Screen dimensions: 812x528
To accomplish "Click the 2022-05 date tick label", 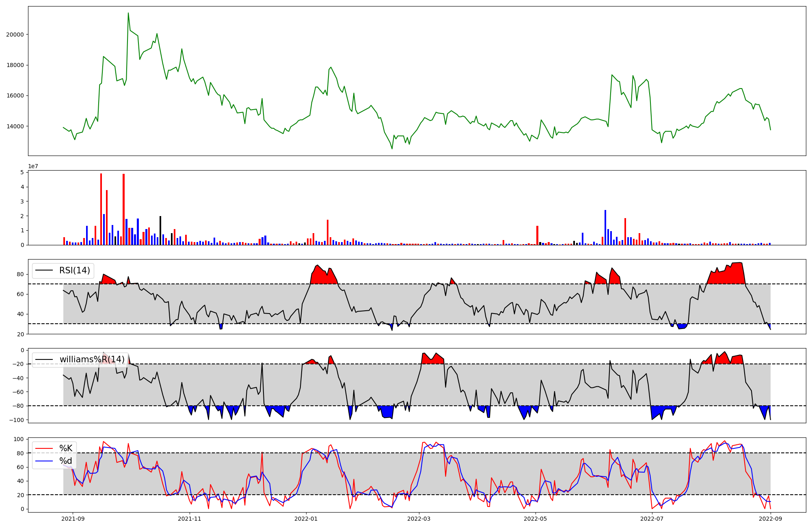I will [536, 519].
